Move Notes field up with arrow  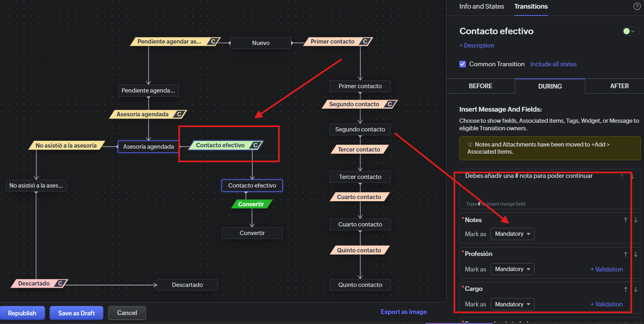[x=626, y=220]
